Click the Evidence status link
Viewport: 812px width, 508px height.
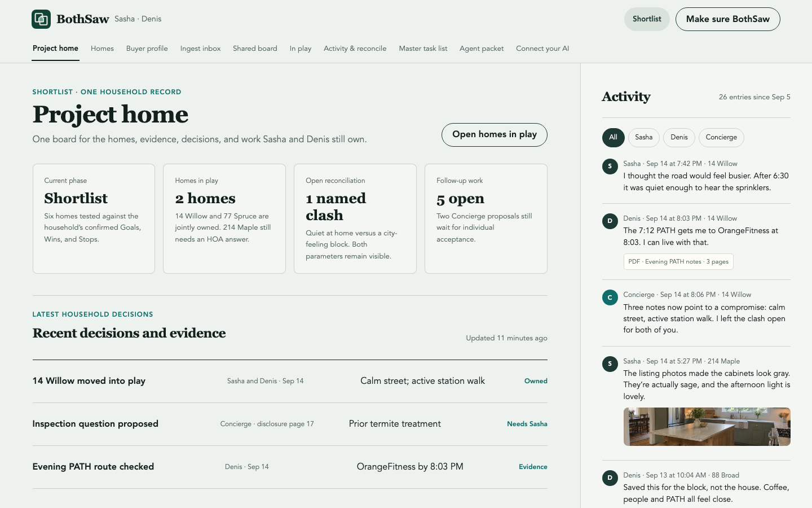coord(533,467)
